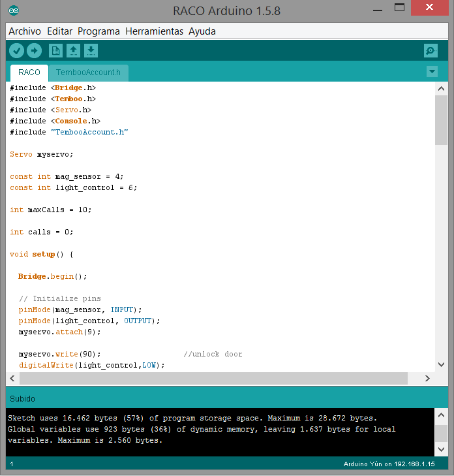Viewport: 454px width, 476px height.
Task: Save the sketch with the down-arrow icon
Action: 91,50
